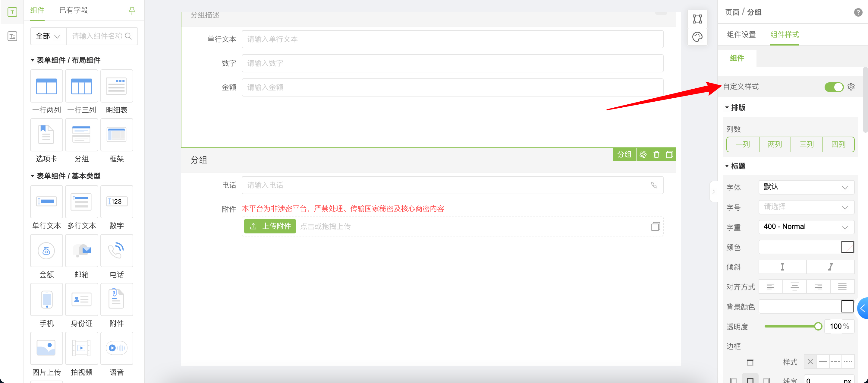The image size is (868, 383).
Task: Click the pin icon in component panel
Action: point(132,11)
